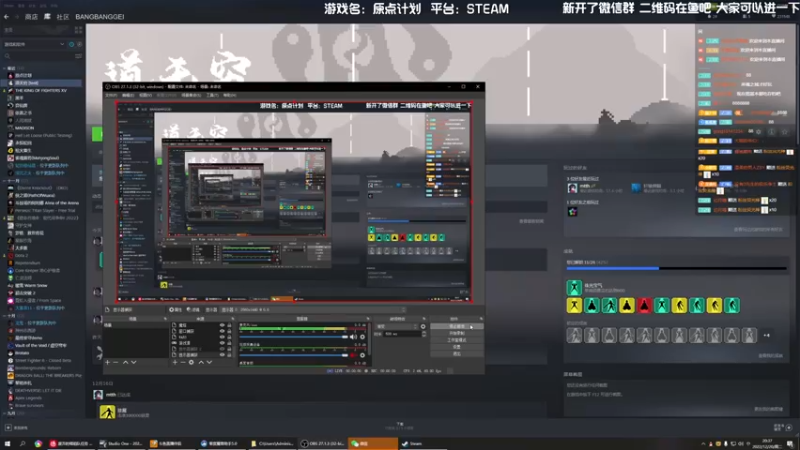
Task: Toggle visibility eye of fourth OBS source
Action: (x=221, y=343)
